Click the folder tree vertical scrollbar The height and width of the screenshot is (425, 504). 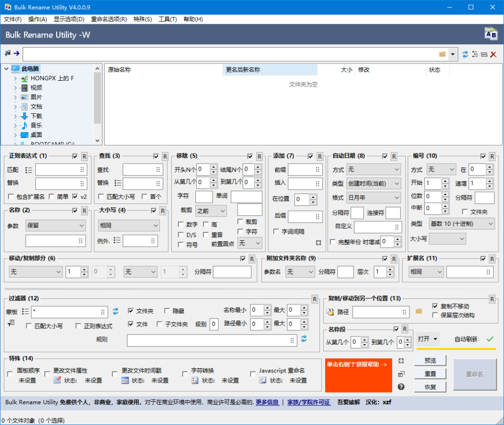[97, 104]
